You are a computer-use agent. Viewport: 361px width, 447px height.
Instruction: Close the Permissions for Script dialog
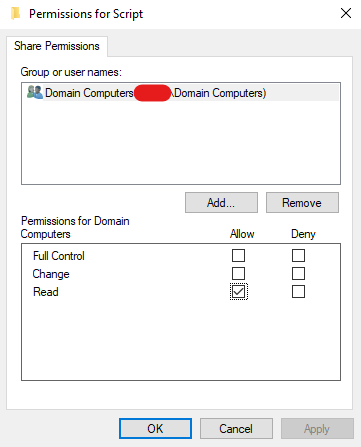[x=346, y=13]
